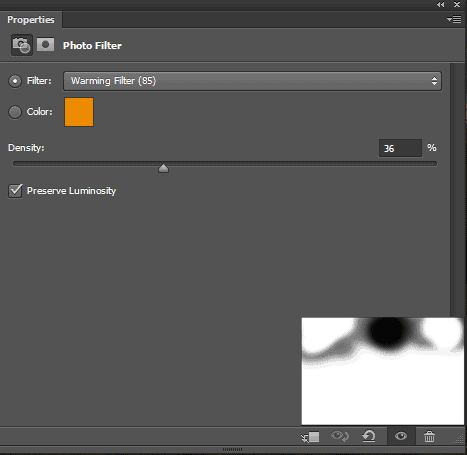Open the Warming Filter (85) dropdown
467x455 pixels.
pos(252,81)
